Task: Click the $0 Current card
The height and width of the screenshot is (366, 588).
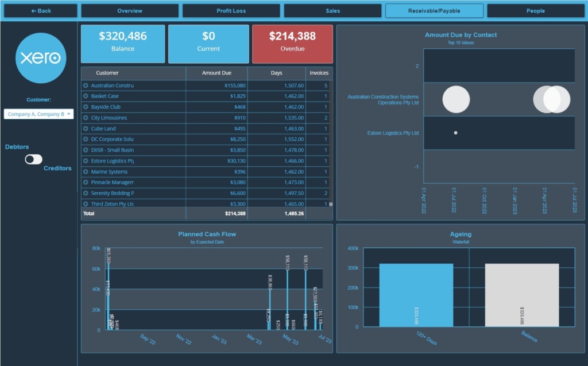Action: click(x=208, y=44)
